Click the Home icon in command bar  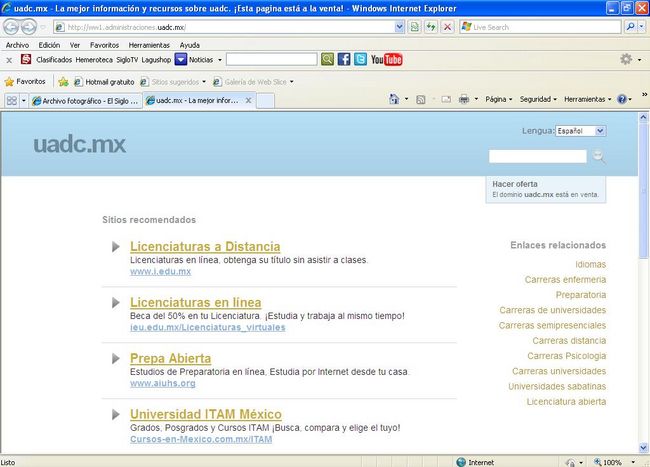pos(394,99)
